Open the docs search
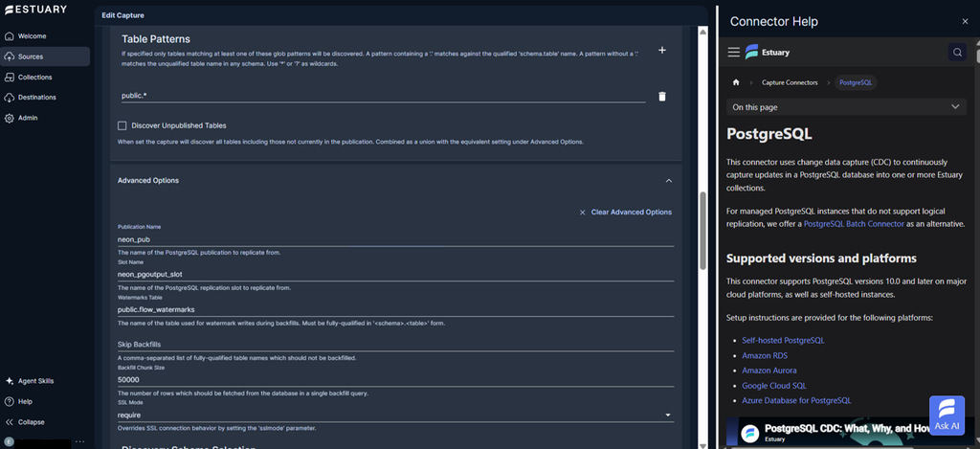 point(957,52)
